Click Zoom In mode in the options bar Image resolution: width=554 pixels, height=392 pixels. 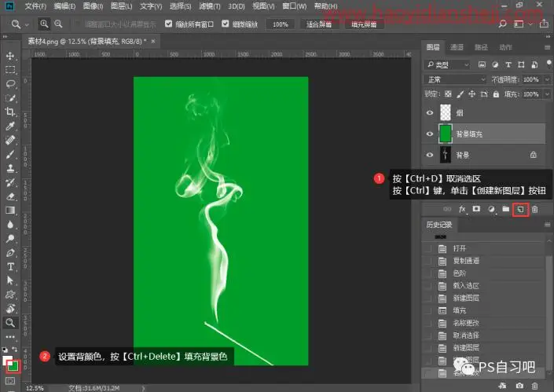pos(44,24)
